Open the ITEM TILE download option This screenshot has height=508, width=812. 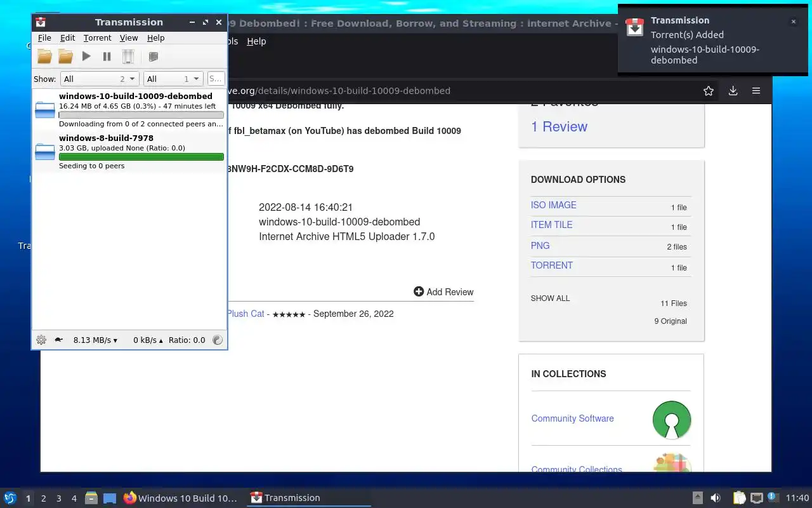tap(552, 225)
